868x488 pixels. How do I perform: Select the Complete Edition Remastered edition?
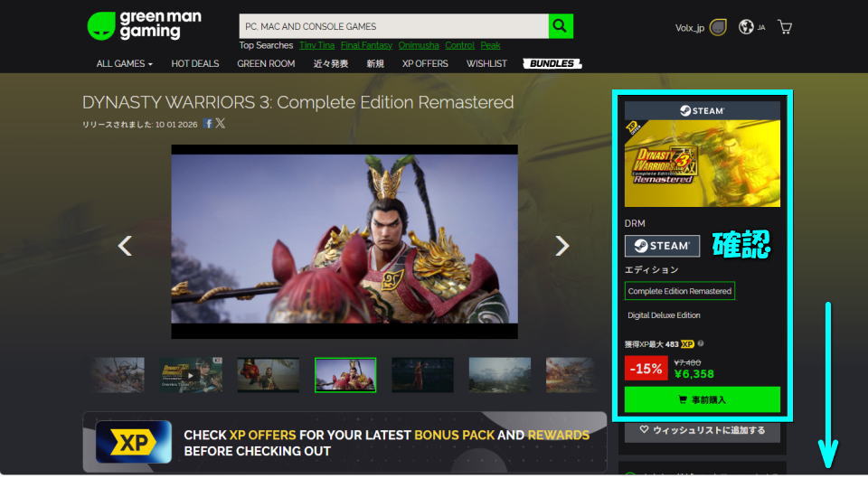coord(679,291)
